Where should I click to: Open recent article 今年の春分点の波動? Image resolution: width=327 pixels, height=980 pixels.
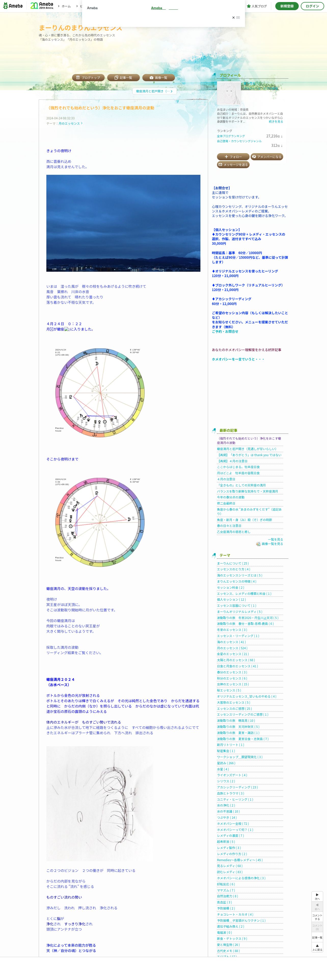pyautogui.click(x=231, y=497)
